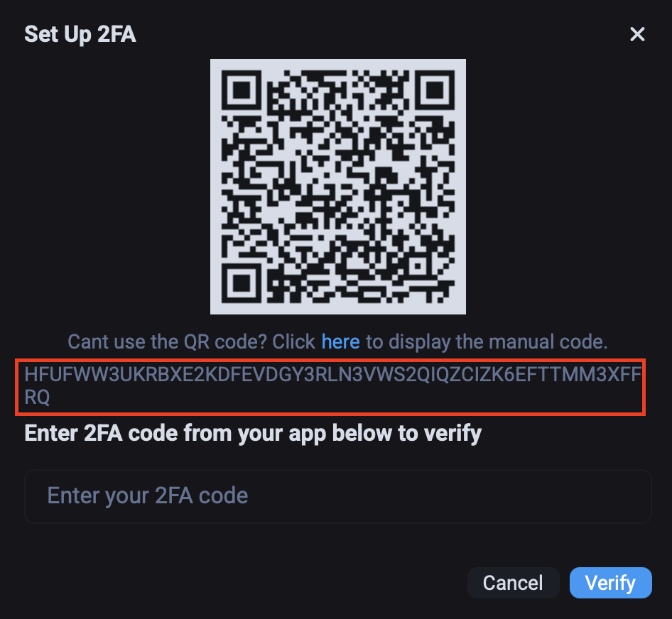Open the 'here' manual code link

(x=340, y=342)
